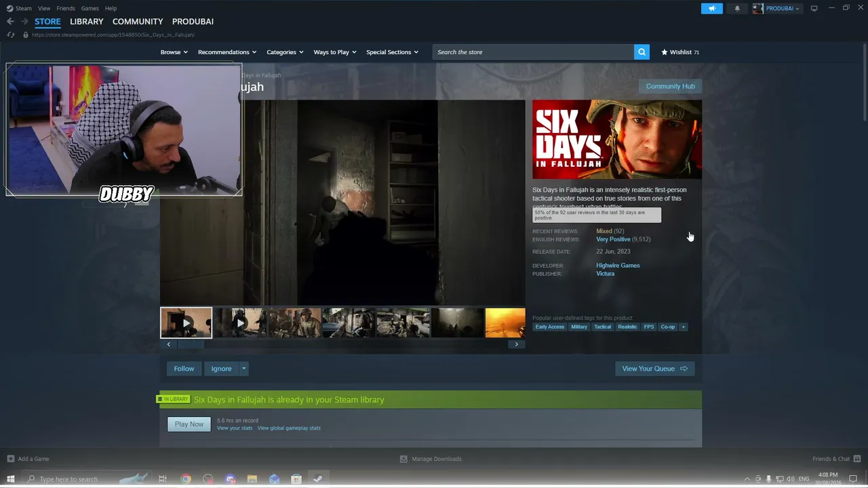Switch to the COMMUNITY tab
The height and width of the screenshot is (488, 868).
[138, 22]
